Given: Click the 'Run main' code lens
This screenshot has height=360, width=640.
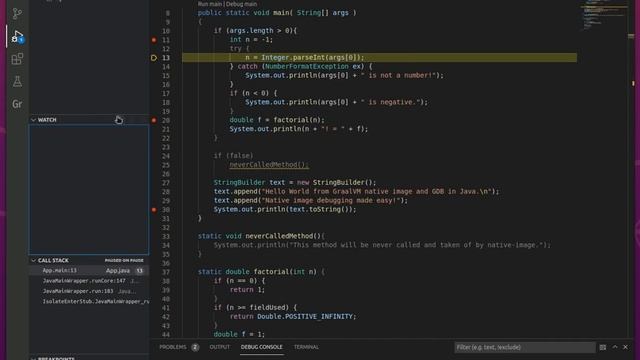Looking at the screenshot, I should [x=210, y=4].
